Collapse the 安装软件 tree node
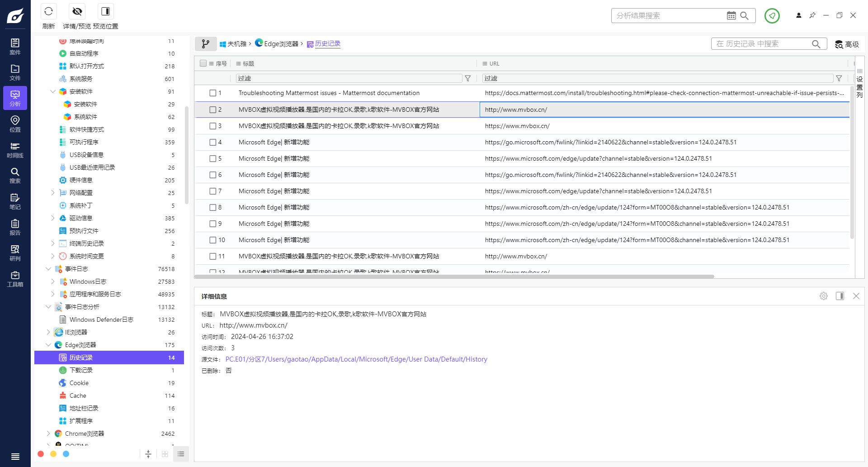 [x=52, y=91]
